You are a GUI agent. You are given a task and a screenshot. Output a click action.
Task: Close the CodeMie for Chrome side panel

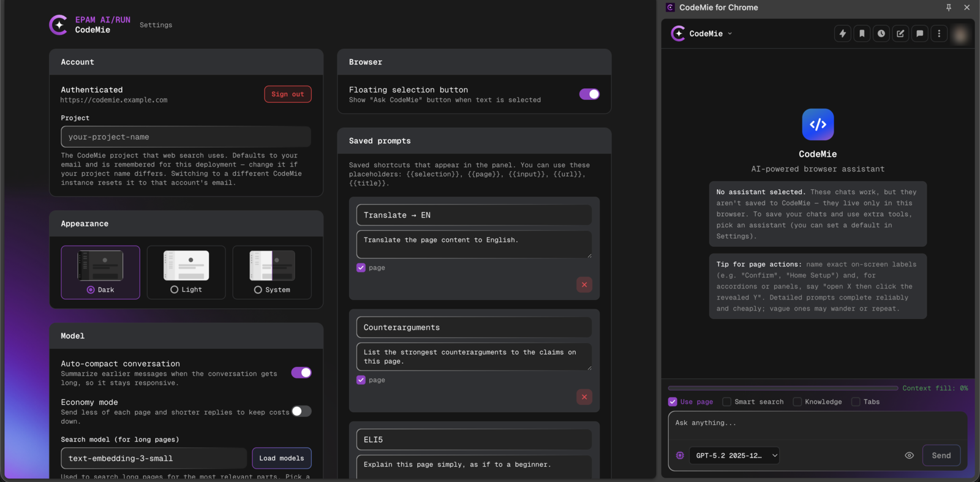(967, 7)
